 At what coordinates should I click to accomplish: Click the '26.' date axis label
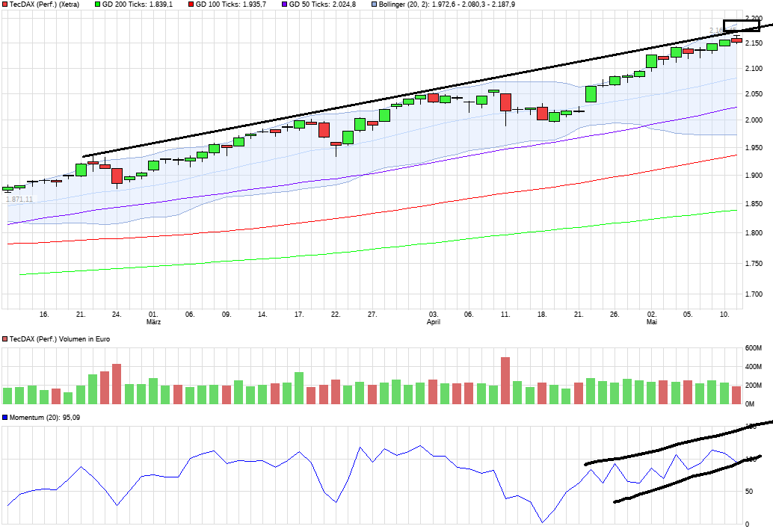click(x=615, y=315)
